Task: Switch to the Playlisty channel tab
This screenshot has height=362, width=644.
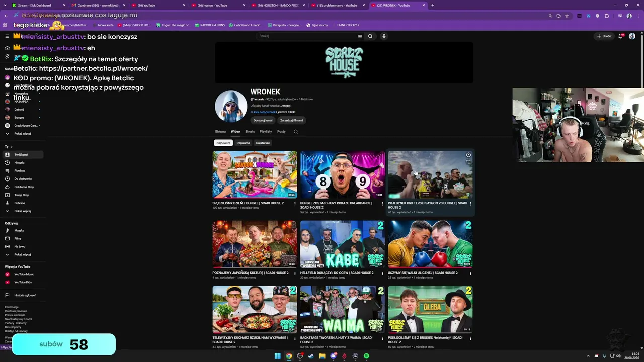Action: click(x=266, y=132)
